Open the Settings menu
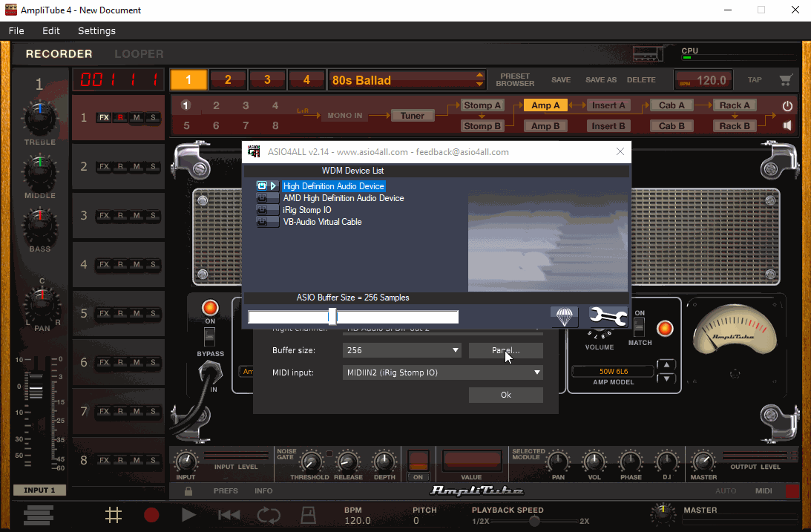Screen dimensions: 811x532 [x=96, y=31]
